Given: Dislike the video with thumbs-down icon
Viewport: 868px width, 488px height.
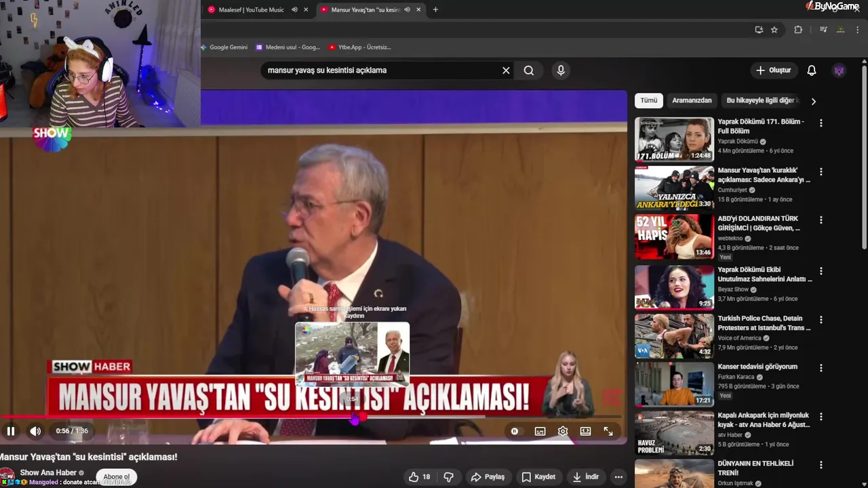Looking at the screenshot, I should (448, 476).
